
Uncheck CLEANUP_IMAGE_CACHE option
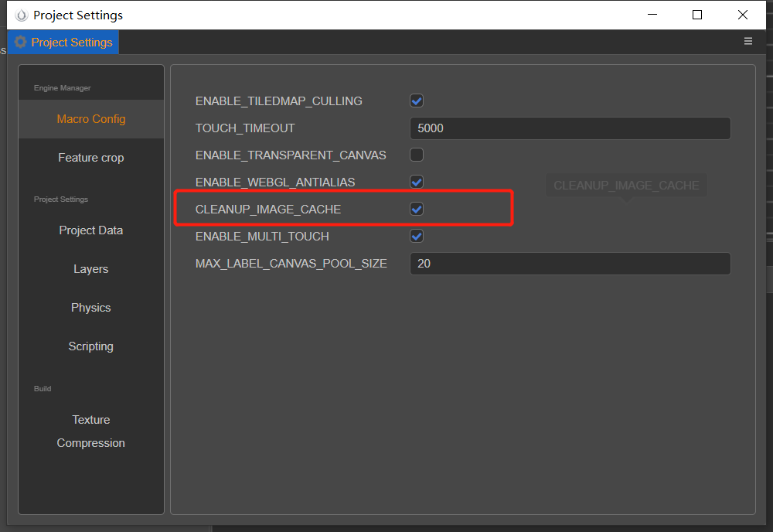(x=417, y=209)
